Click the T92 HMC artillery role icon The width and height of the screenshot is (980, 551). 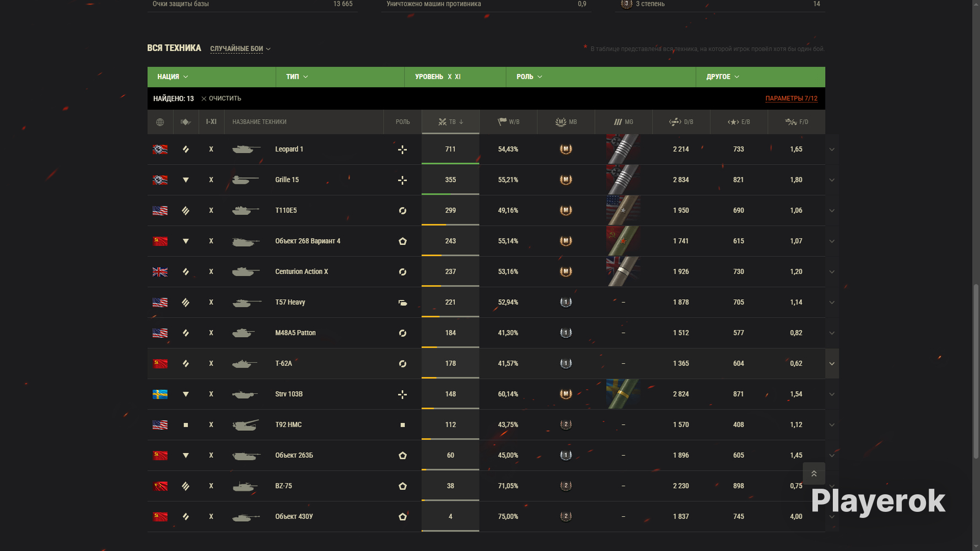(x=402, y=425)
